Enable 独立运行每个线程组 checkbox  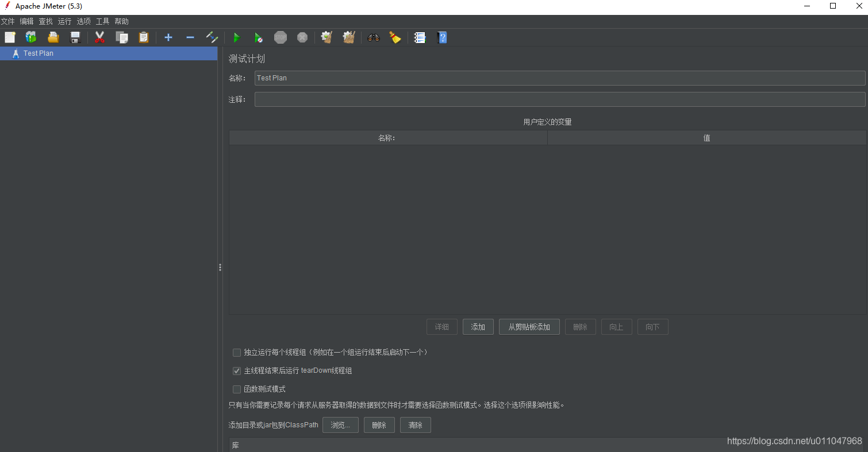click(236, 353)
